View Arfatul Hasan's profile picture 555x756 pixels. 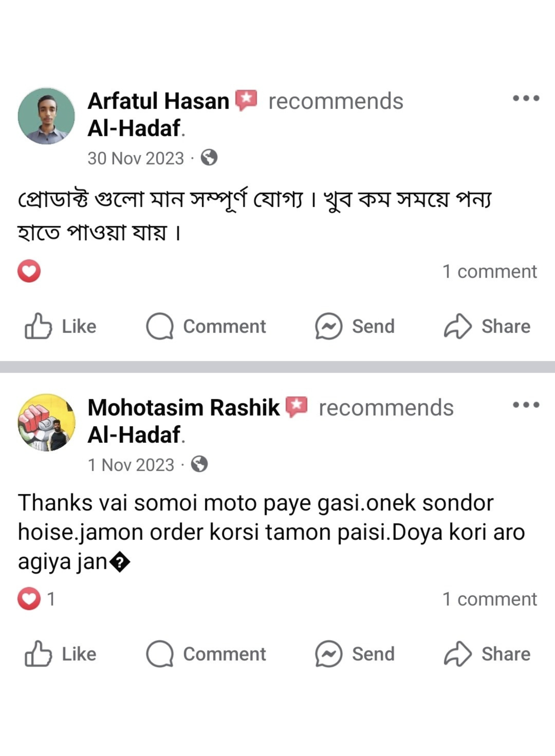point(46,116)
